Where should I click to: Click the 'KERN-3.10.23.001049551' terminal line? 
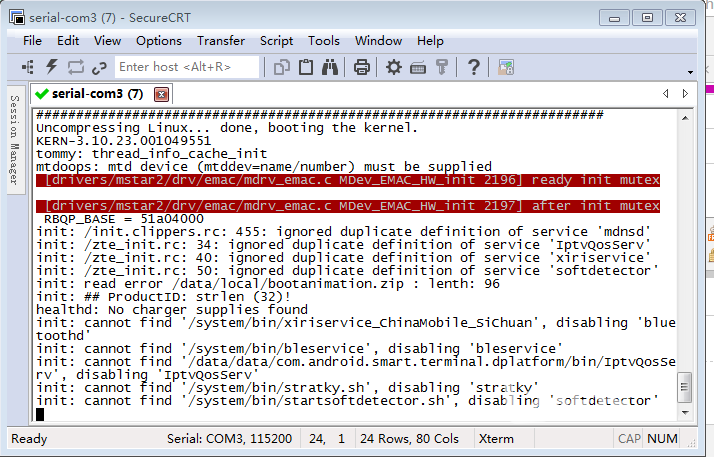123,141
